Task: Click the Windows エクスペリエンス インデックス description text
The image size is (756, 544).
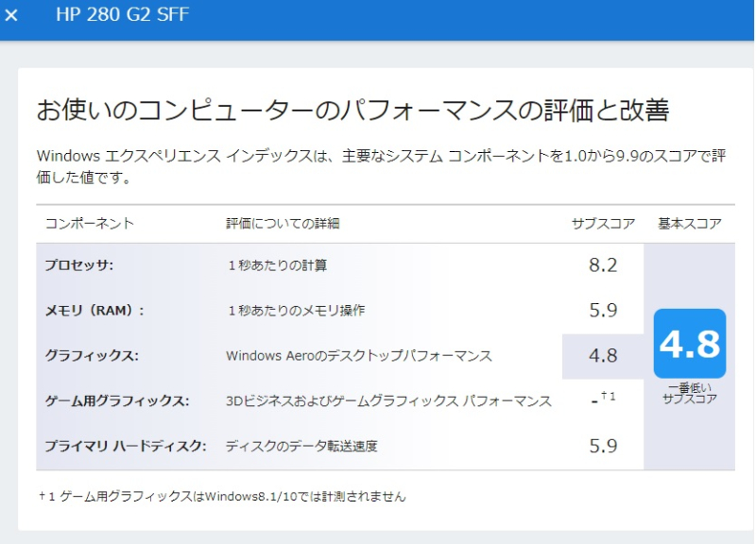Action: pos(381,166)
